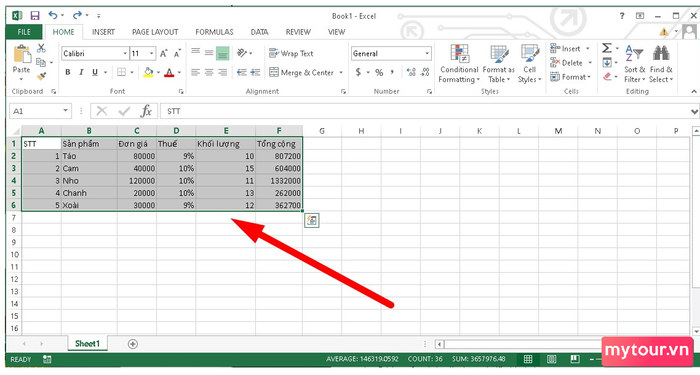Toggle Bold formatting
This screenshot has height=375, width=700.
pyautogui.click(x=68, y=72)
